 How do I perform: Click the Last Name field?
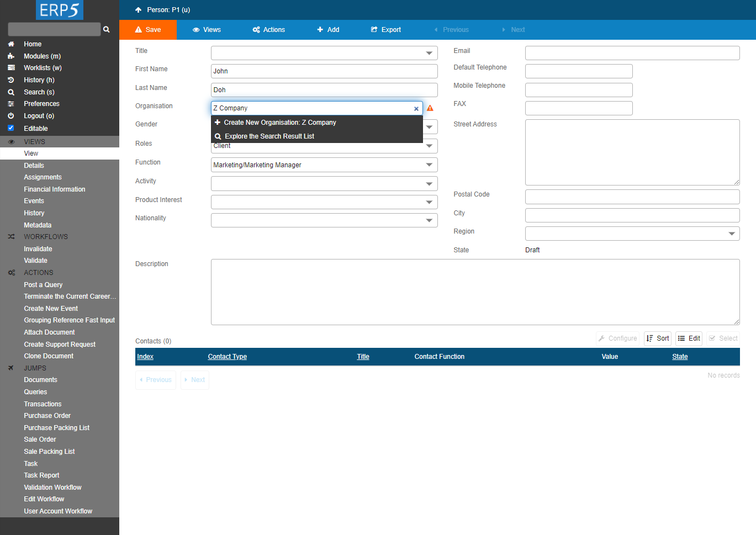(324, 90)
